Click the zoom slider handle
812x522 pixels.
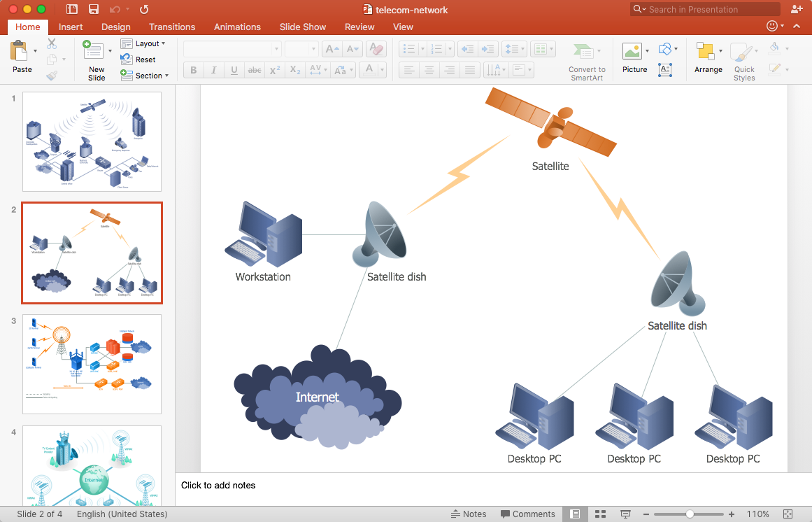pyautogui.click(x=690, y=514)
